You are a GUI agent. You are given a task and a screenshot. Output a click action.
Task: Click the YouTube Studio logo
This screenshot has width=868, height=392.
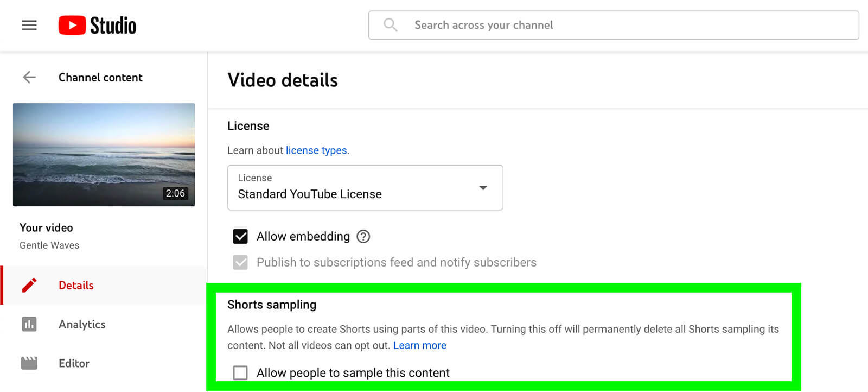point(98,26)
